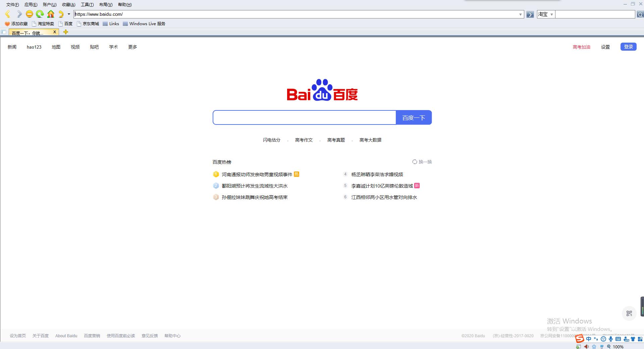Click the 换一换 refresh link for hot list
The height and width of the screenshot is (349, 644).
click(422, 162)
